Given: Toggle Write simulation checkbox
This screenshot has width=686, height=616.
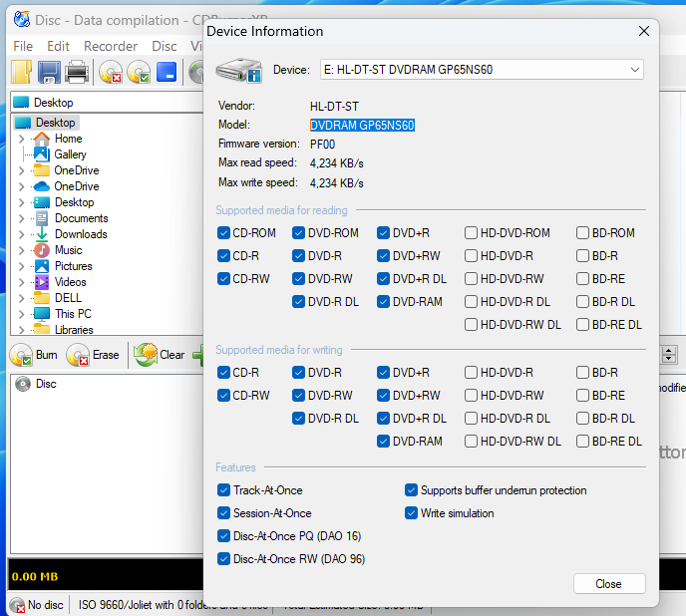Looking at the screenshot, I should click(411, 512).
